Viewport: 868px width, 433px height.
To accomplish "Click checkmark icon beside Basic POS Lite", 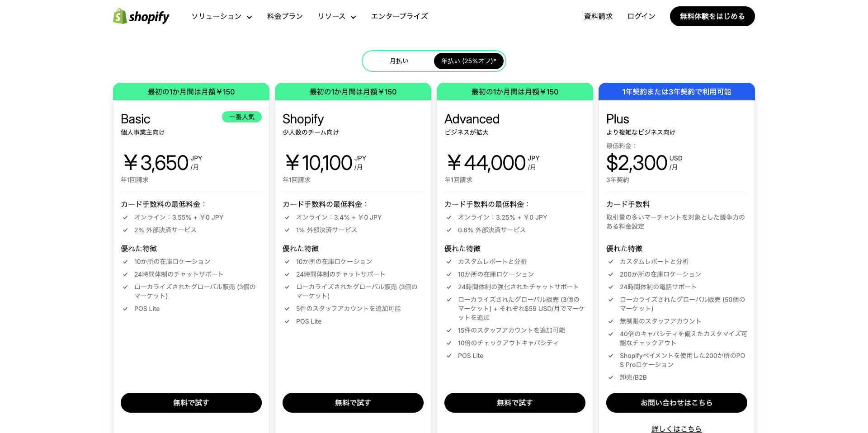I will click(x=125, y=309).
